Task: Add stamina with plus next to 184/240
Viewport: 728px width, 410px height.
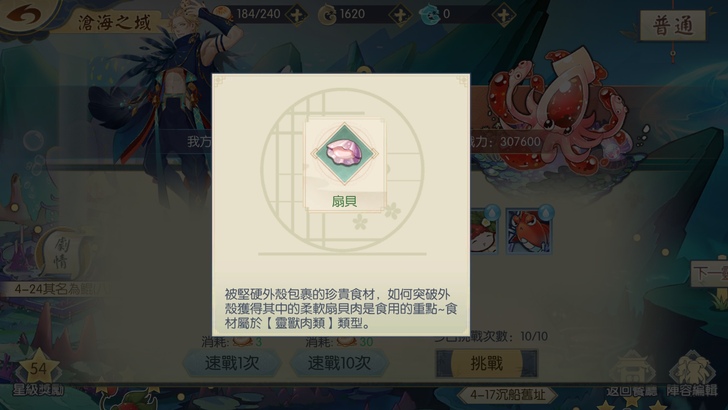Action: [296, 15]
